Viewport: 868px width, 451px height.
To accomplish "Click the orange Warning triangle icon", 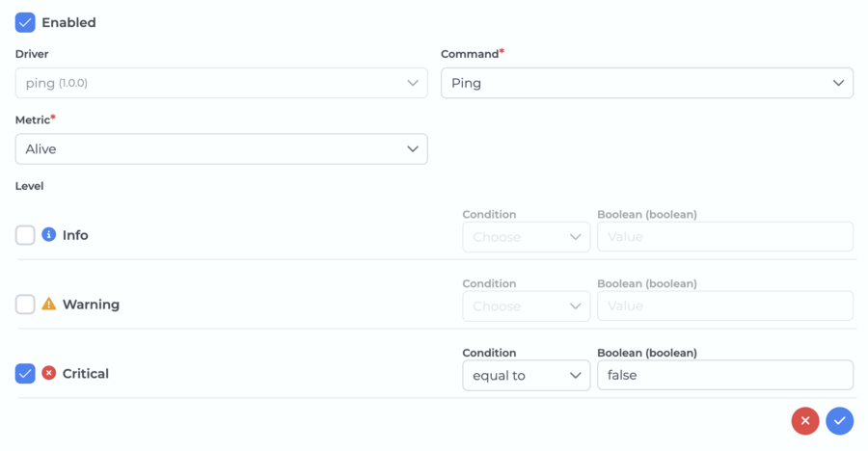I will click(x=49, y=304).
